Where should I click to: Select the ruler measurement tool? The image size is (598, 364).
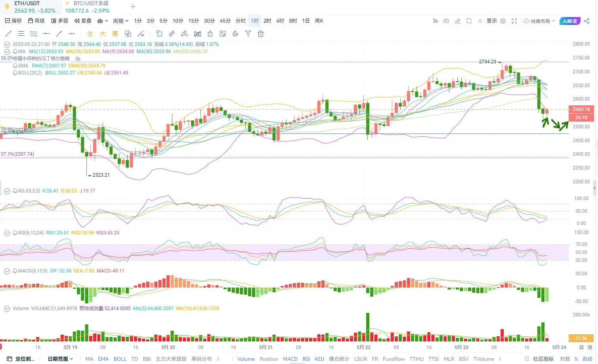(172, 34)
